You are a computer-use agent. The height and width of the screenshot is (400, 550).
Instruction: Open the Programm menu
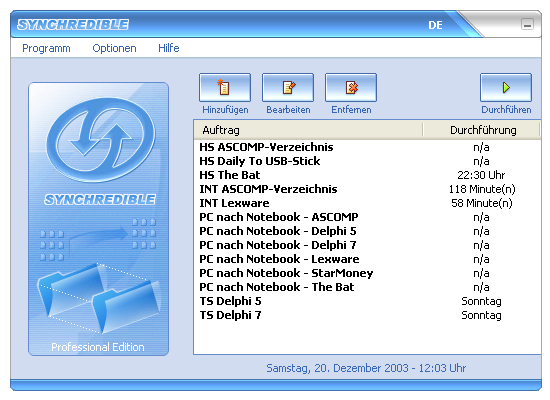point(46,48)
